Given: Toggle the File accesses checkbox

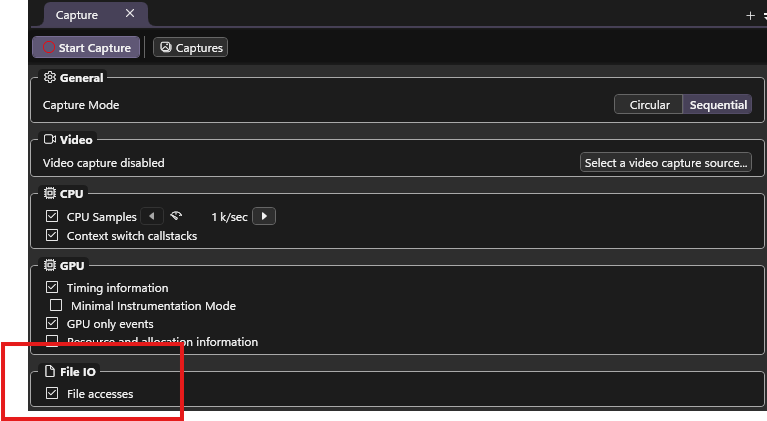Looking at the screenshot, I should 52,393.
